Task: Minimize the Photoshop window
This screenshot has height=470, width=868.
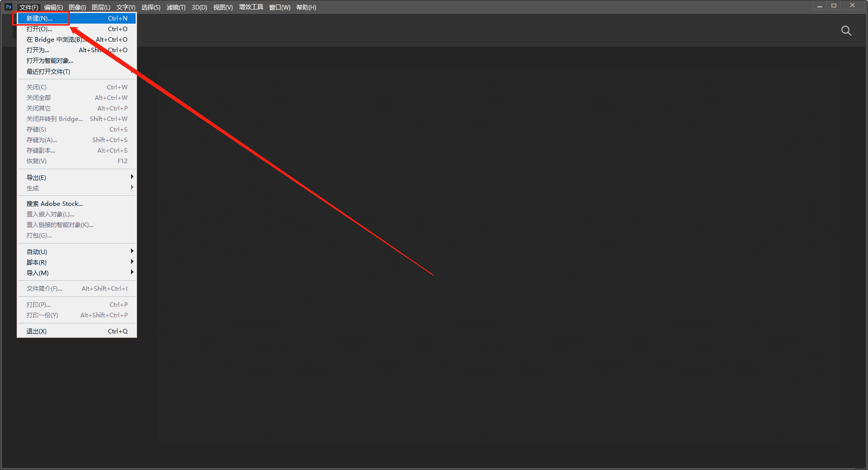Action: pos(820,6)
